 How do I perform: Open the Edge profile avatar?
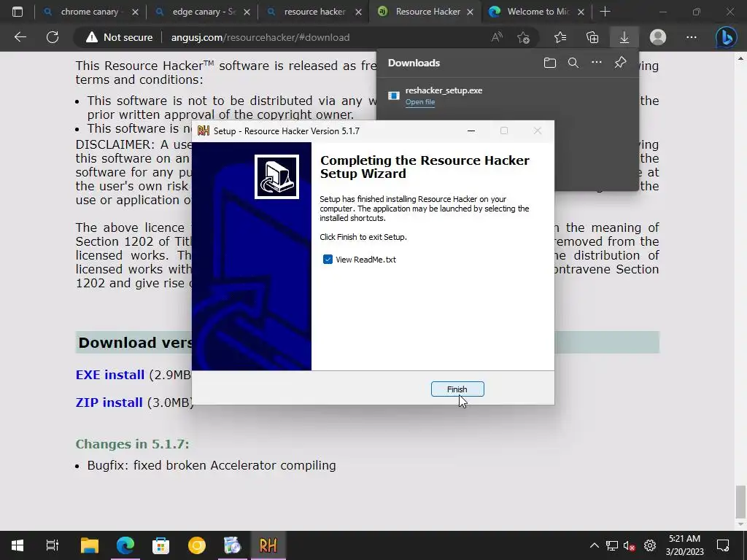pyautogui.click(x=658, y=37)
